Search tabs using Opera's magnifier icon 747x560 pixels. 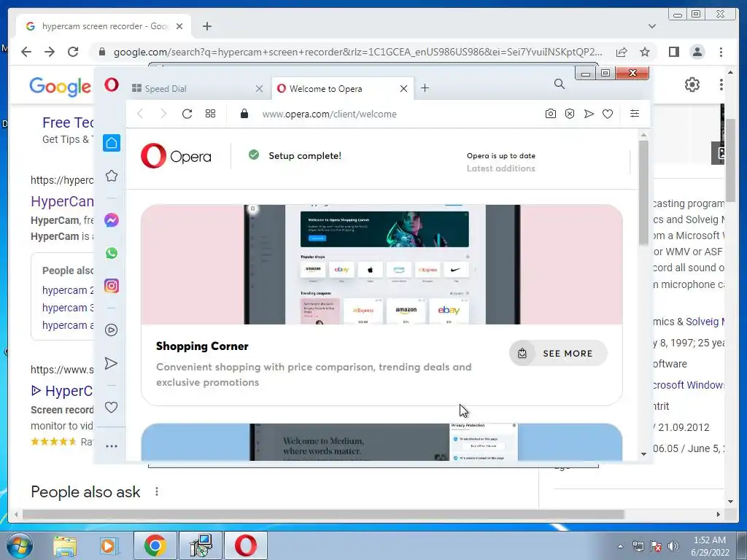pyautogui.click(x=560, y=85)
